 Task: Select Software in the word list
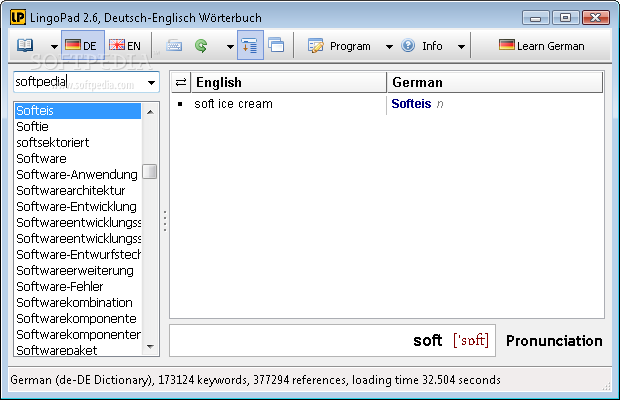(x=78, y=158)
